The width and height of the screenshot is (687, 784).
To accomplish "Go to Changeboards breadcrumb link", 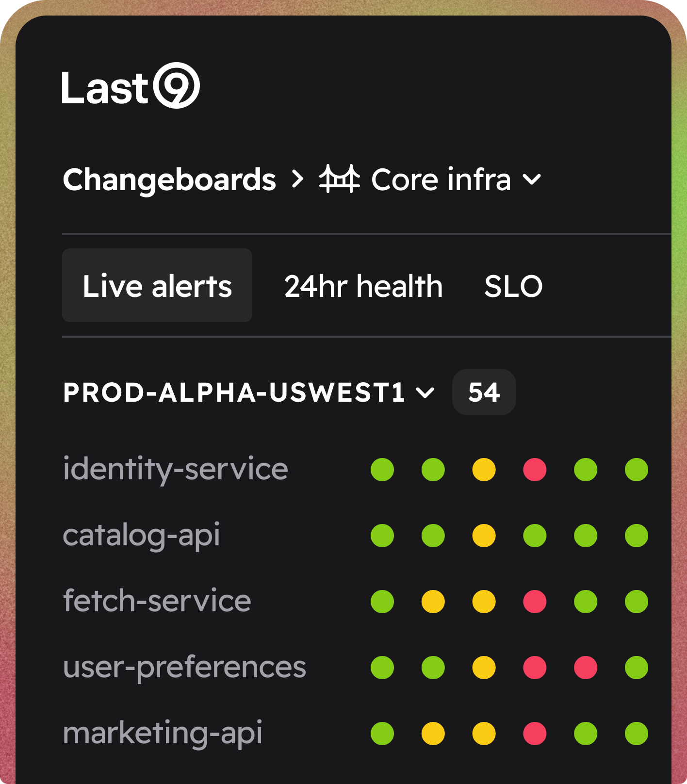I will tap(169, 180).
